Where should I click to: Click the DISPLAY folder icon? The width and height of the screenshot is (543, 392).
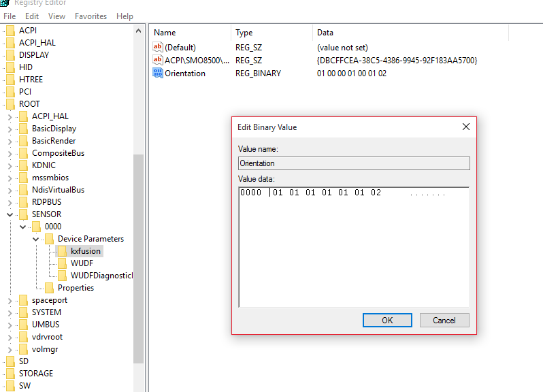point(11,55)
